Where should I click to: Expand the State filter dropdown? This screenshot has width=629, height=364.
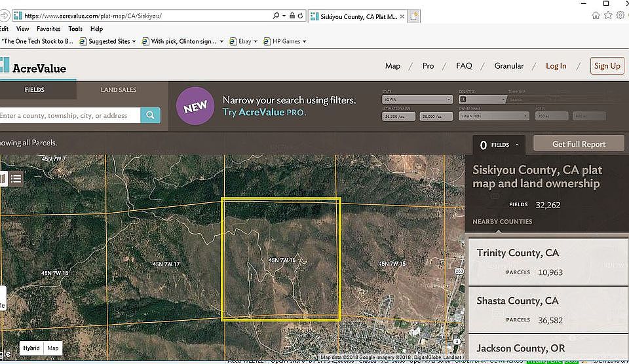tap(417, 100)
